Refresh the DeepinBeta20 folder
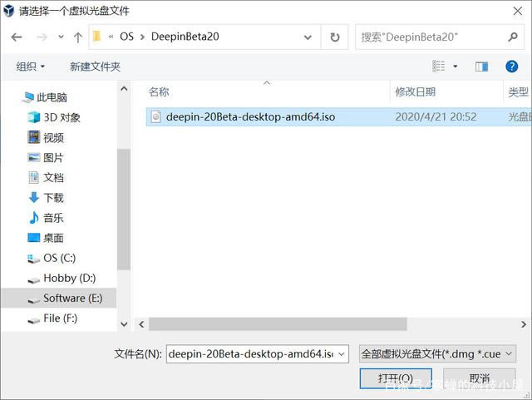Viewport: 532px width, 400px height. (x=335, y=37)
